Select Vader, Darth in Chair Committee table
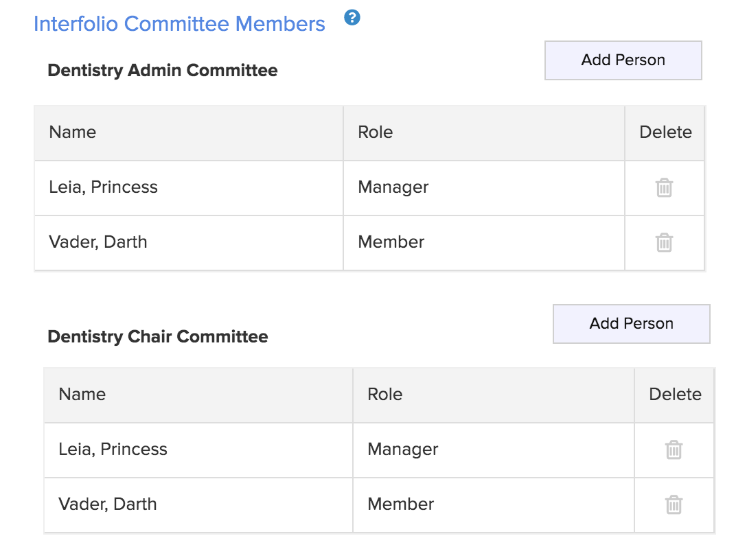The height and width of the screenshot is (560, 747). 108,504
